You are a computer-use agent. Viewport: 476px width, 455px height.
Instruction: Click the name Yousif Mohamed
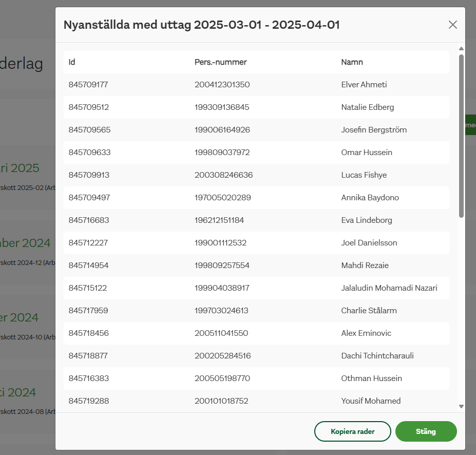(371, 401)
